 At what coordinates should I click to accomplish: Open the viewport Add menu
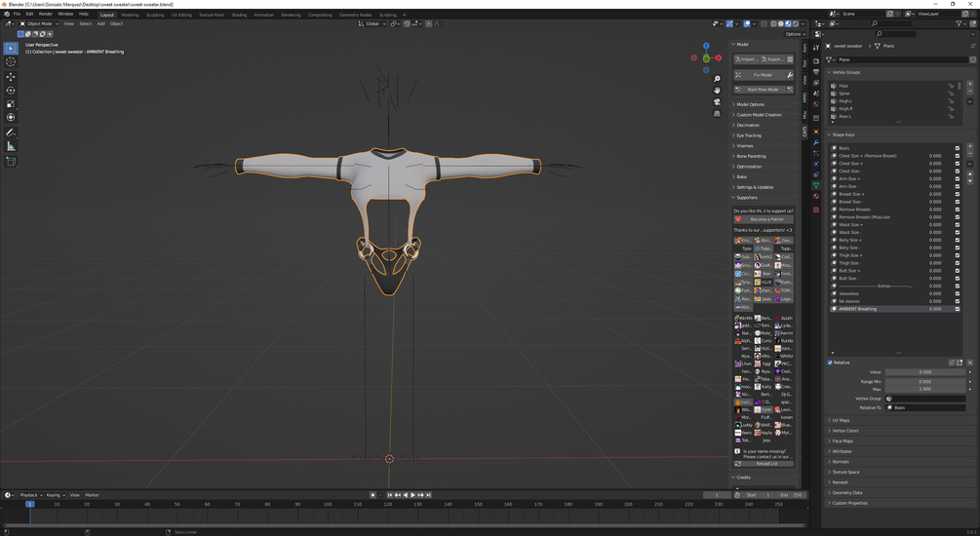[100, 23]
